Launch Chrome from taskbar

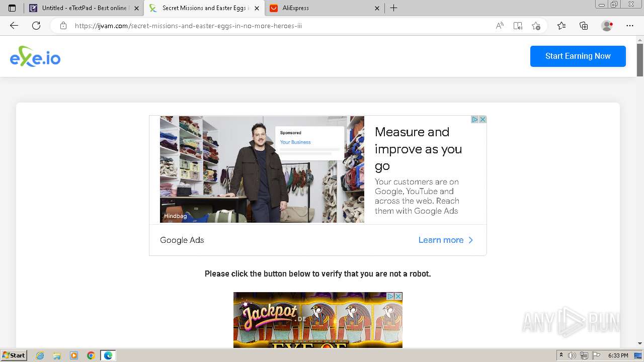point(91,355)
